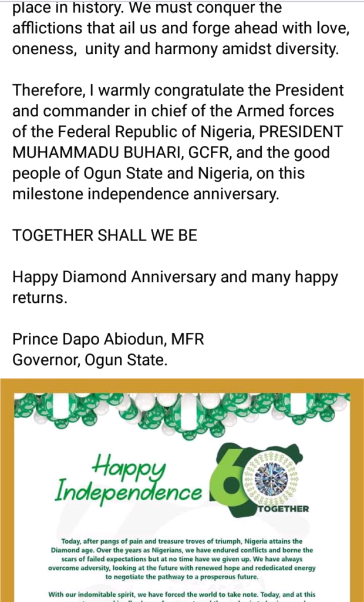Click the 'milestone independence anniversary' line

pos(146,194)
